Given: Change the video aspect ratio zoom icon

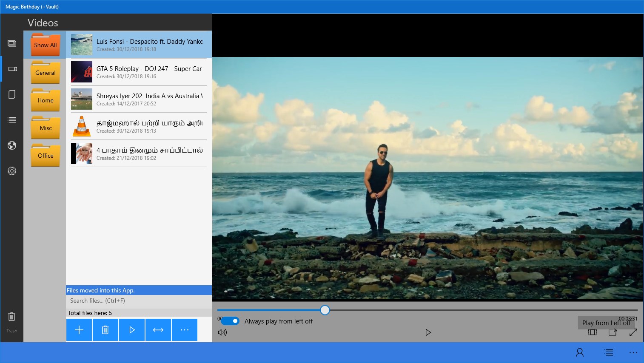Looking at the screenshot, I should click(x=593, y=332).
